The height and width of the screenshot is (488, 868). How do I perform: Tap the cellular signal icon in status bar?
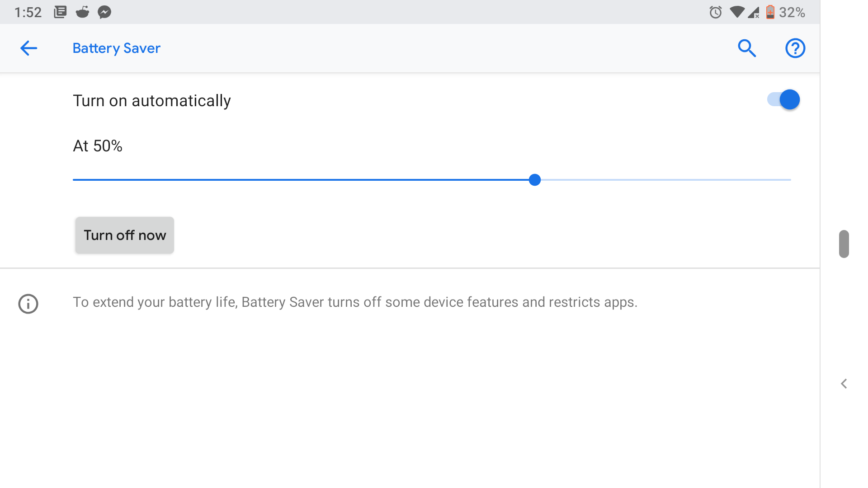click(x=753, y=12)
